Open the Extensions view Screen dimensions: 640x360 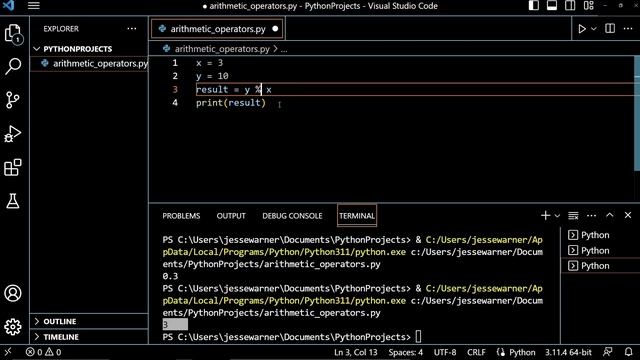point(13,167)
